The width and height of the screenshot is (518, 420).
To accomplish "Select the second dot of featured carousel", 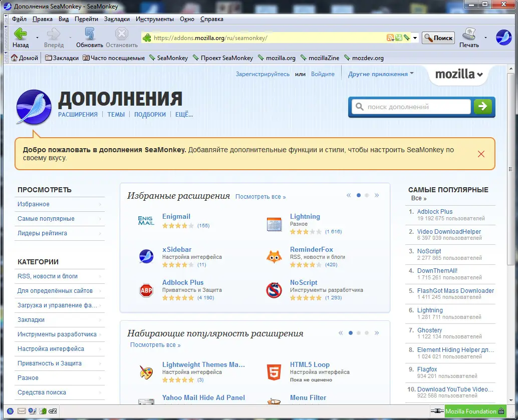I will click(367, 195).
